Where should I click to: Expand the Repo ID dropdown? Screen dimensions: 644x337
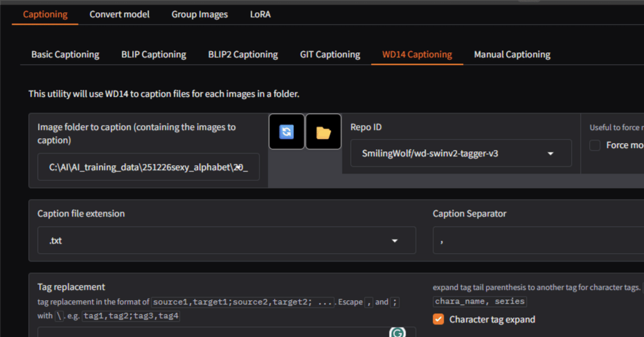550,153
